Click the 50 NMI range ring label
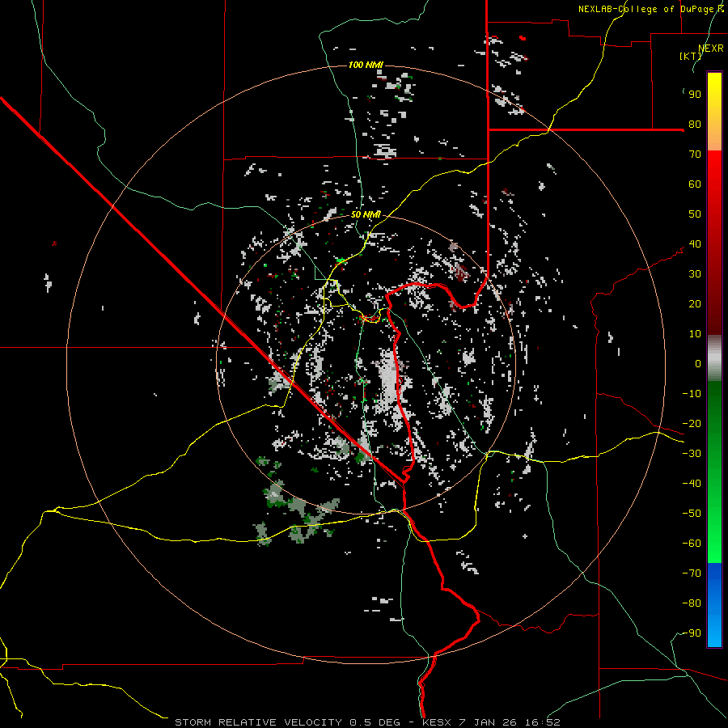 (x=366, y=214)
